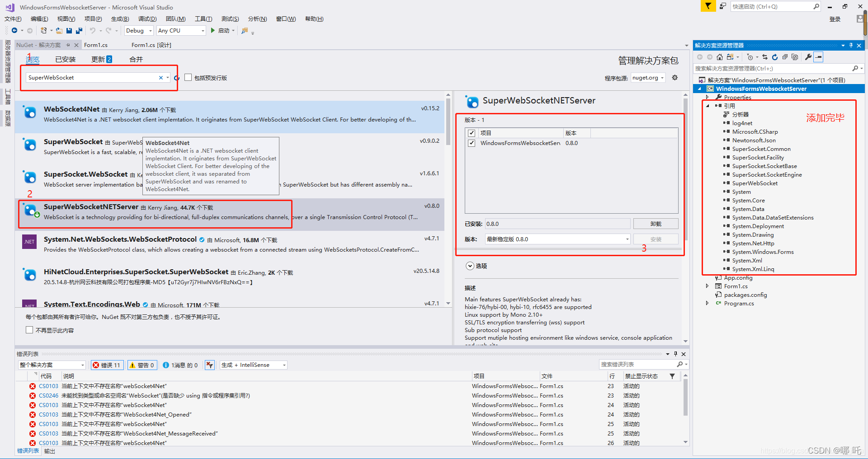Enable the 包括预发行版 checkbox
Screen dimensions: 868x459
[188, 78]
